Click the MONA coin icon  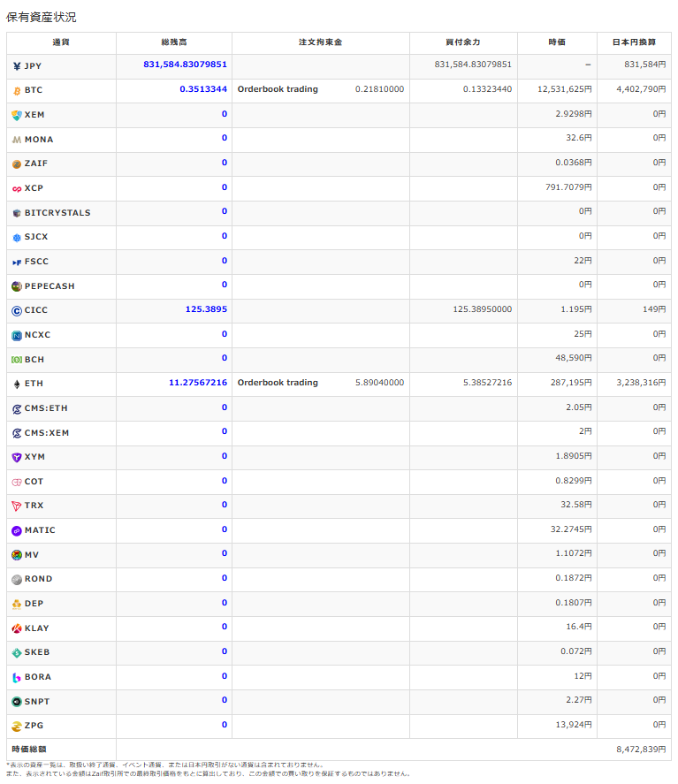point(17,140)
